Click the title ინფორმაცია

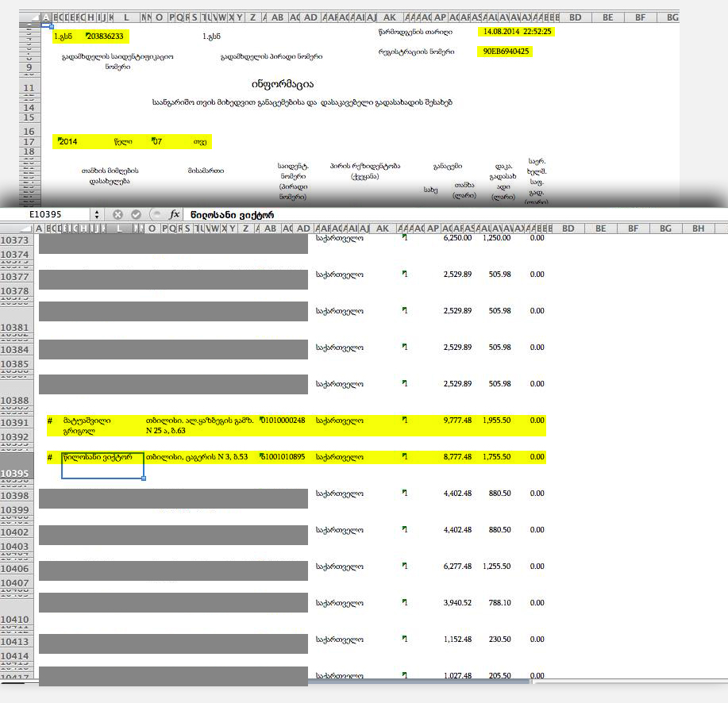(x=283, y=84)
